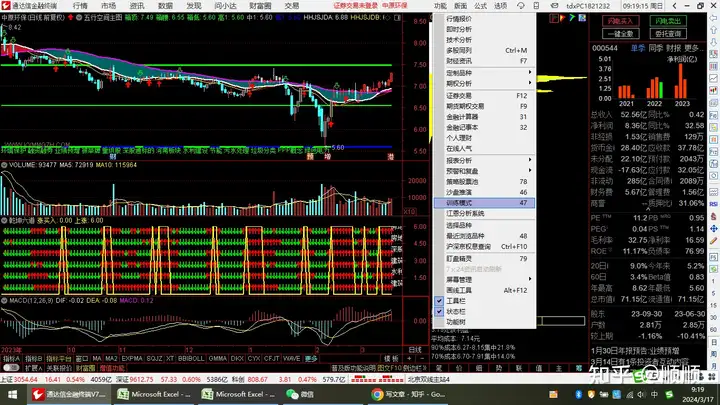The width and height of the screenshot is (720, 405).
Task: Open the 1月30日年报预告:业绩预增 notice
Action: (x=635, y=350)
